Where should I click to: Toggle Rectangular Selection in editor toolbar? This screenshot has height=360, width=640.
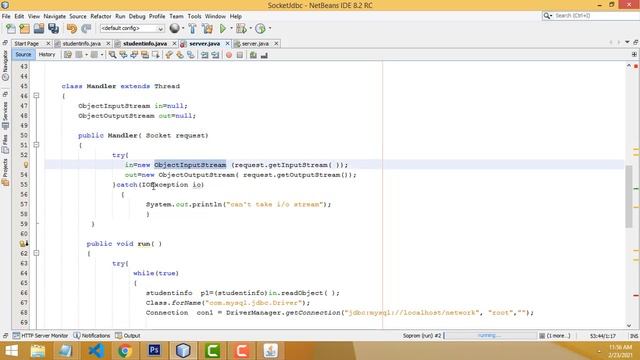(156, 55)
